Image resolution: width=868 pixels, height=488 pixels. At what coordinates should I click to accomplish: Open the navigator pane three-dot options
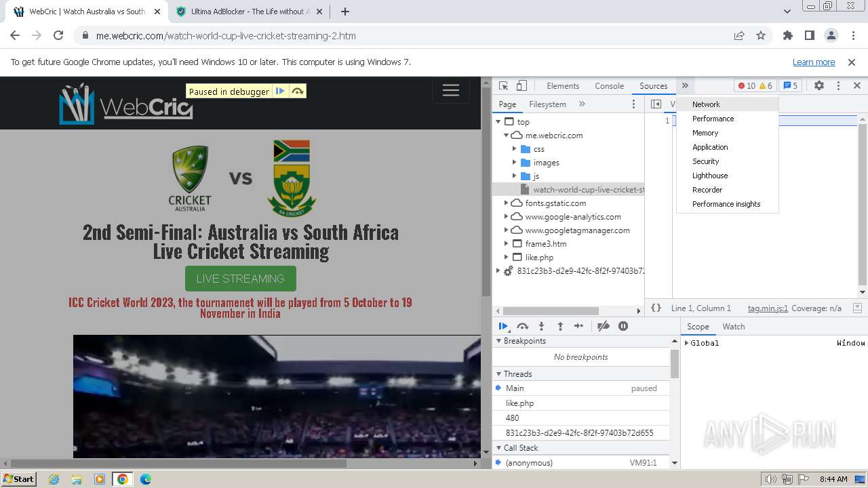tap(633, 104)
